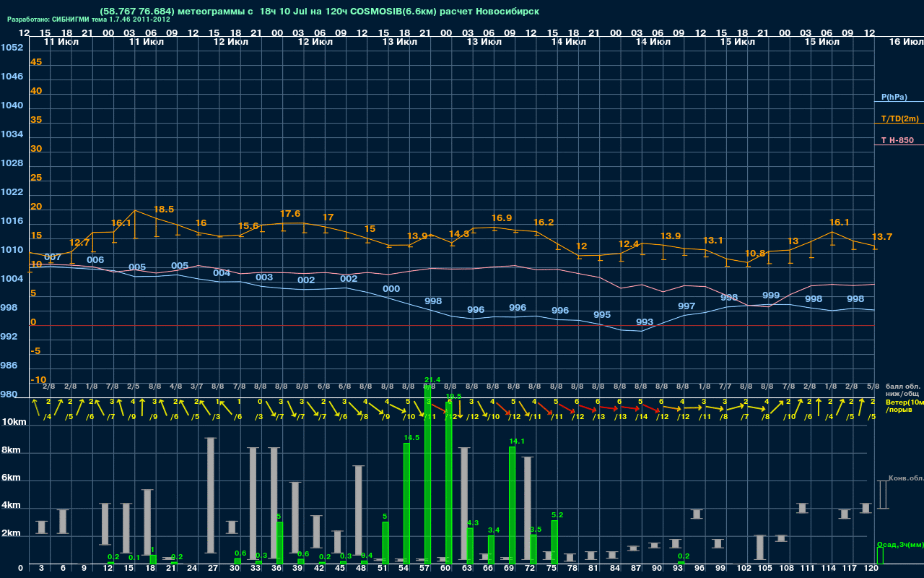Click the 997 pressure value
Screen dimensions: 924x578
687,306
